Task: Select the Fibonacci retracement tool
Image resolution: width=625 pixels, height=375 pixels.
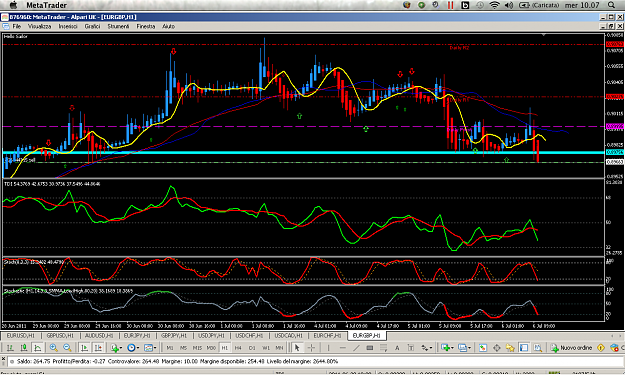Action: (383, 348)
